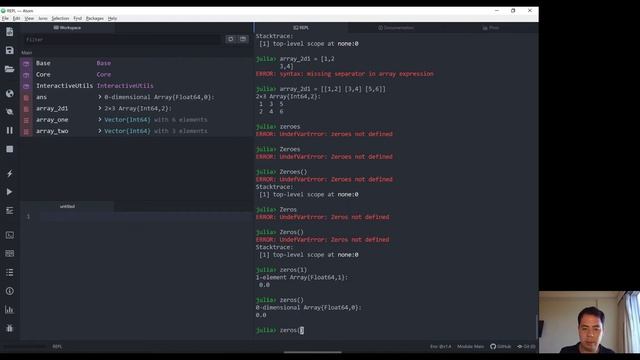Open the Selection menu
This screenshot has width=640, height=360.
coord(60,18)
